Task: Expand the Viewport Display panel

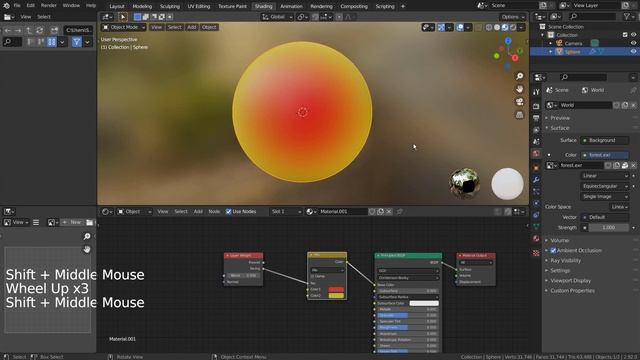Action: pos(570,281)
